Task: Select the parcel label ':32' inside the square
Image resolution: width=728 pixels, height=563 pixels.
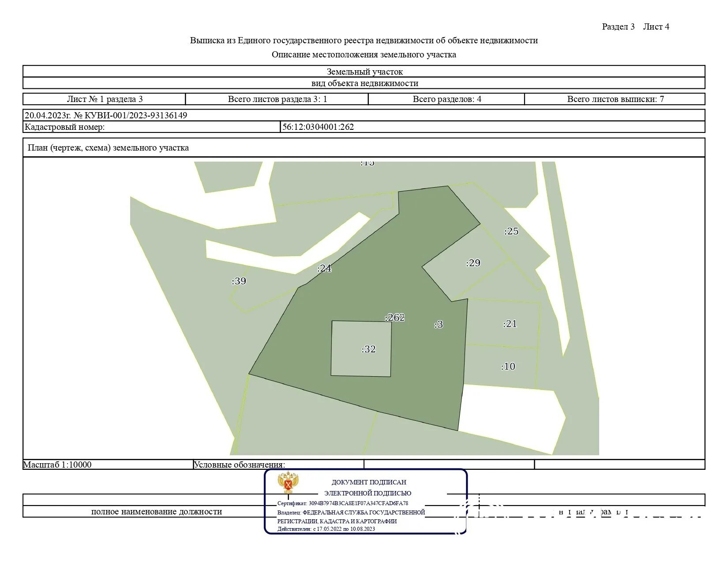Action: tap(369, 349)
